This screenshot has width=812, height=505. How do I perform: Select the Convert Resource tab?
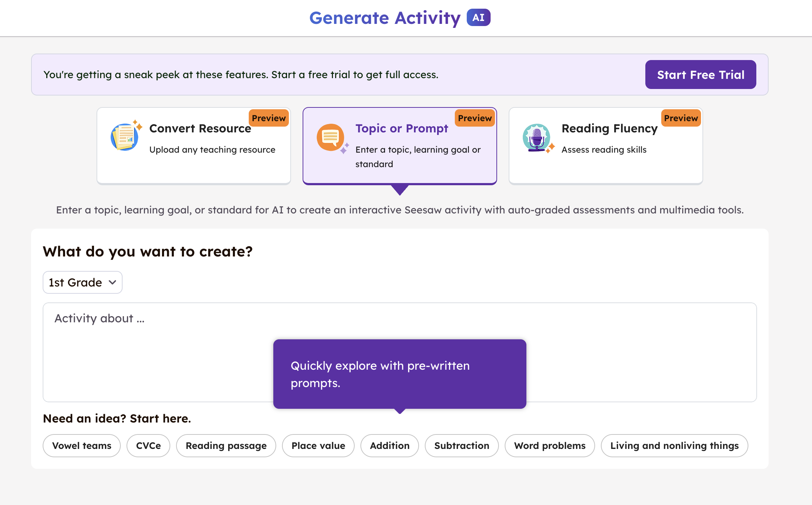point(194,146)
